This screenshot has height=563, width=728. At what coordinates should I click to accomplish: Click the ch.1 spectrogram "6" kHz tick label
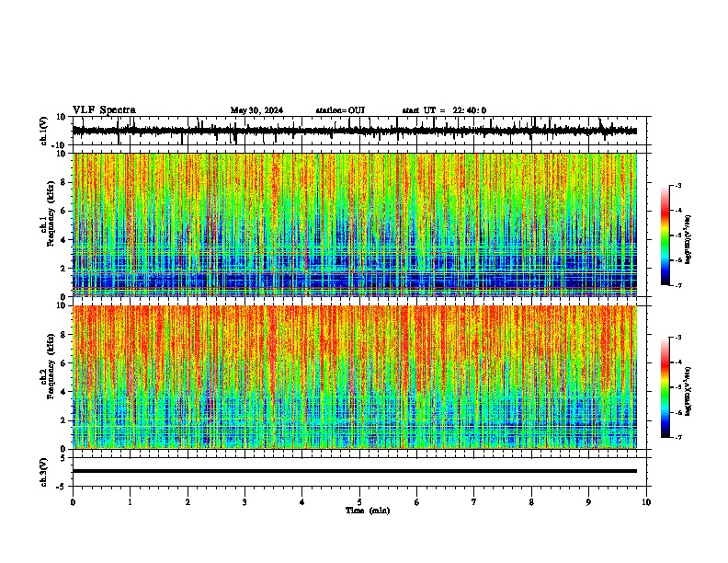point(63,212)
